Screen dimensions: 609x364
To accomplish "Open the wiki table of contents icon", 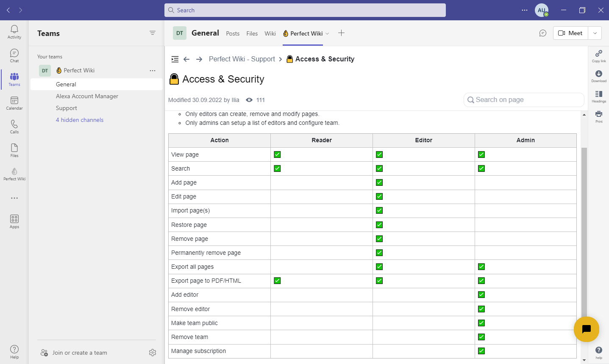I will click(x=175, y=59).
